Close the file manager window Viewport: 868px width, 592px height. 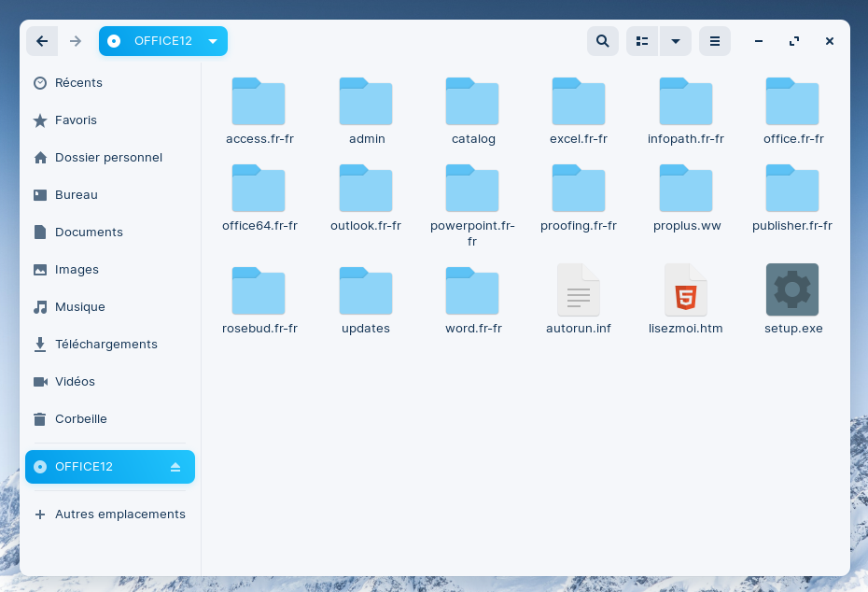coord(829,41)
